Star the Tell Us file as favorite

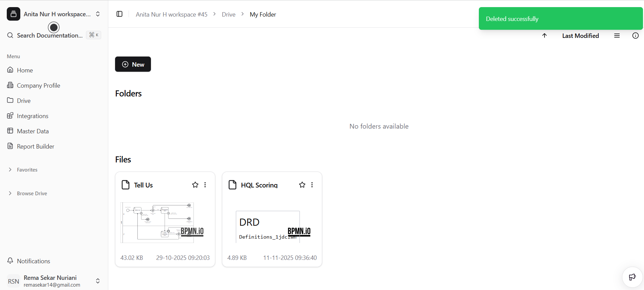[x=195, y=185]
